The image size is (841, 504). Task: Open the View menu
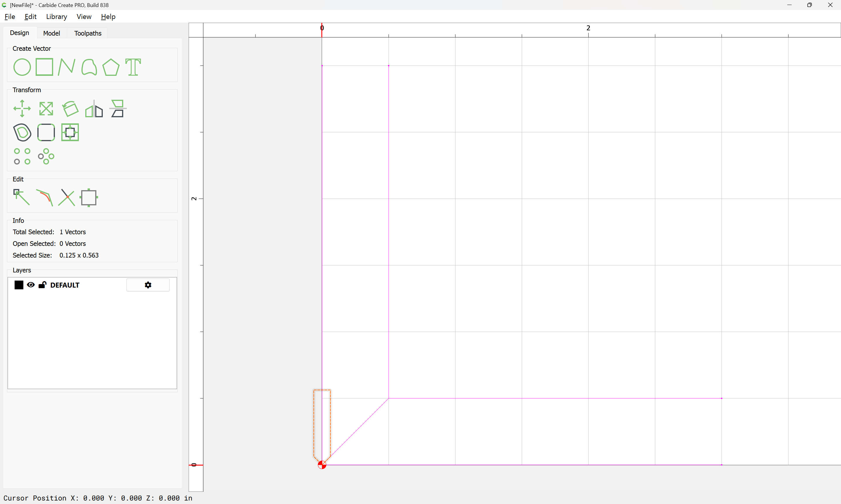click(x=84, y=17)
